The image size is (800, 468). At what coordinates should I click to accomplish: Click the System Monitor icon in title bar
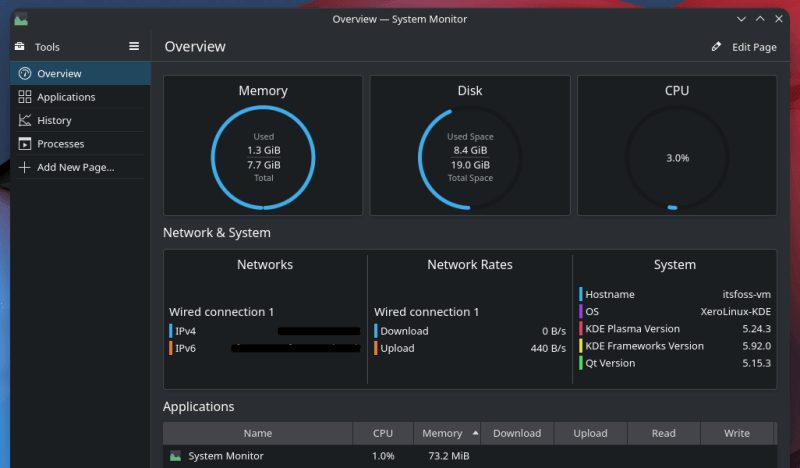21,19
